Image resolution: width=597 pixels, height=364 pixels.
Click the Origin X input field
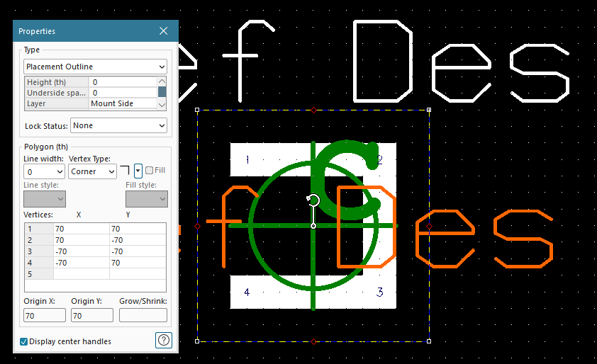pos(45,315)
